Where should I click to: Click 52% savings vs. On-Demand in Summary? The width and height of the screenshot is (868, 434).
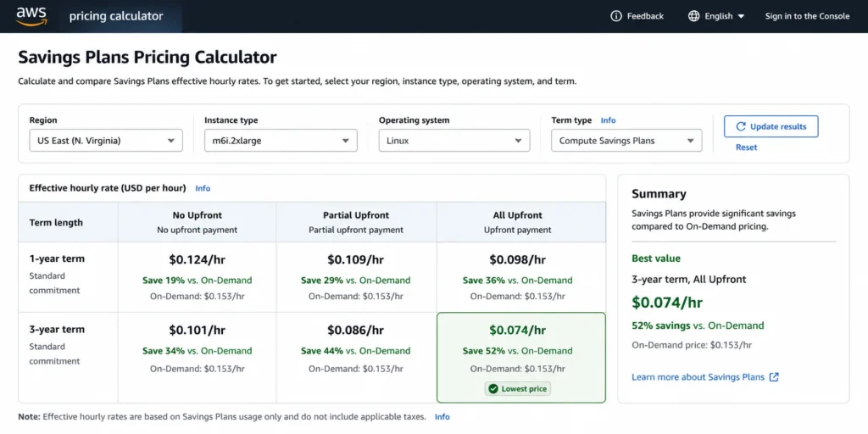698,325
